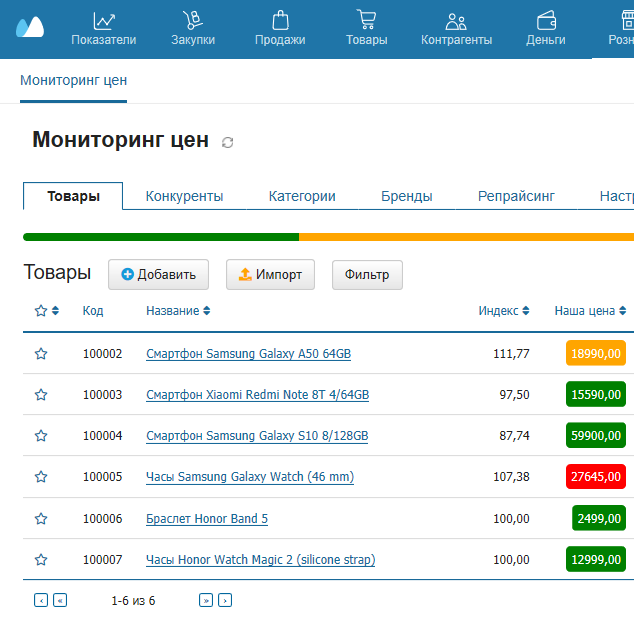Switch to the Репрайсинг tab
Screen dimensions: 634x634
point(516,196)
